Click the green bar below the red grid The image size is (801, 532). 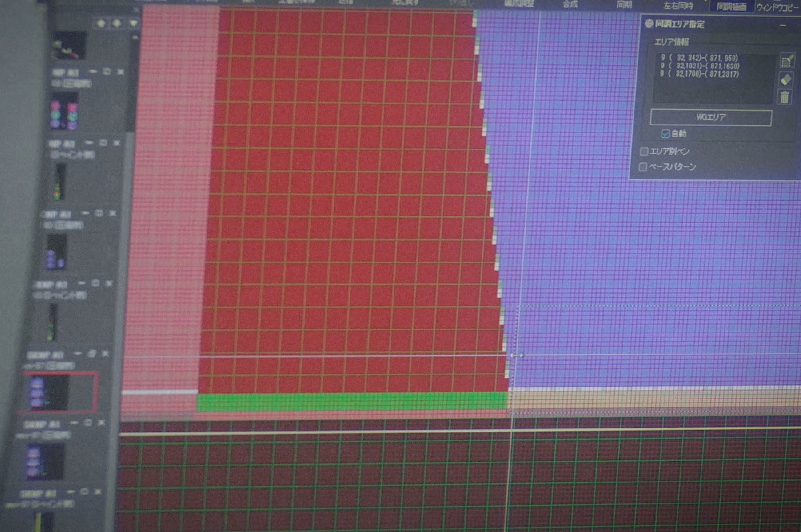tap(352, 401)
